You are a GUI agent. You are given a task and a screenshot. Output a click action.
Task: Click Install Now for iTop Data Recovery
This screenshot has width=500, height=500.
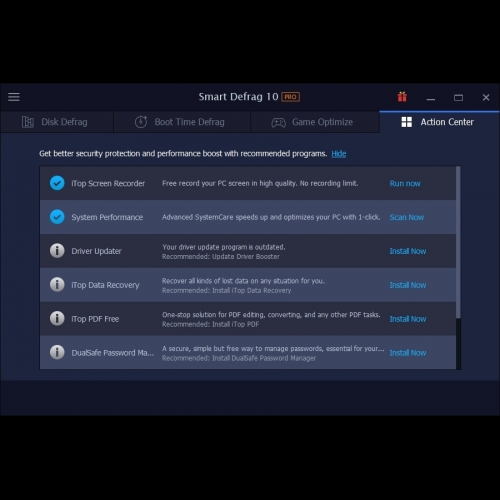tap(408, 285)
